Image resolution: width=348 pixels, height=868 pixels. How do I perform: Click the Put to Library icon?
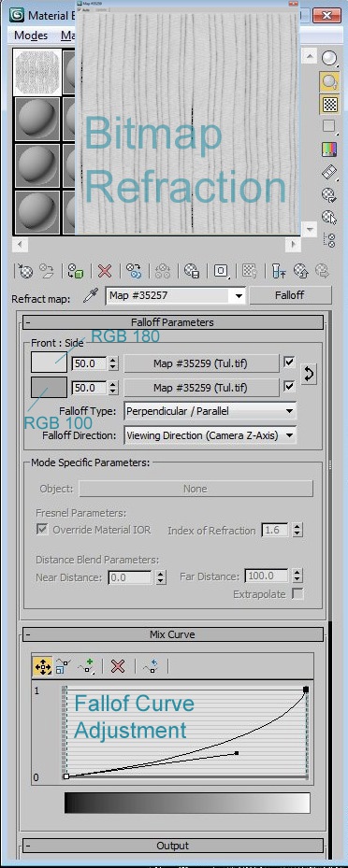coord(192,271)
